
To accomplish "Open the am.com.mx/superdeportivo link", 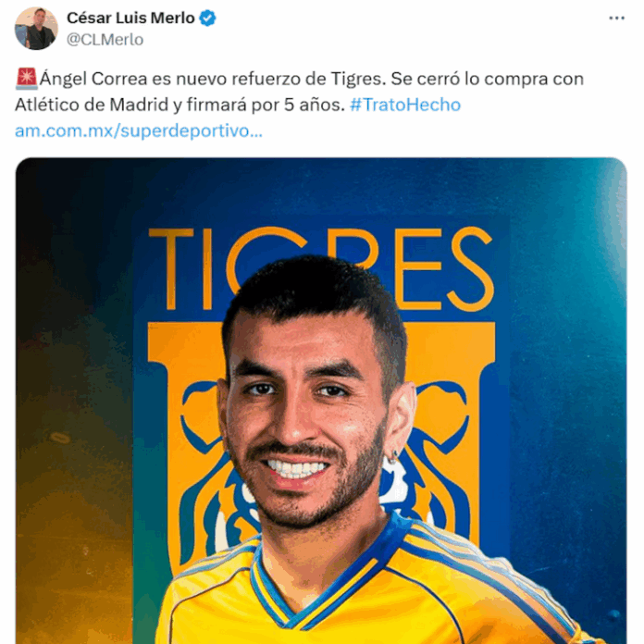I will coord(139,130).
